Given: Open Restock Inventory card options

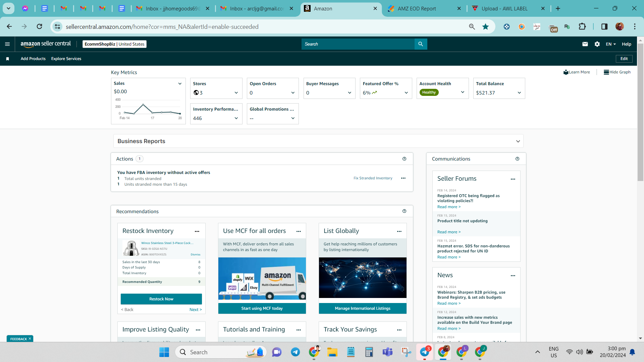Looking at the screenshot, I should pos(197,232).
